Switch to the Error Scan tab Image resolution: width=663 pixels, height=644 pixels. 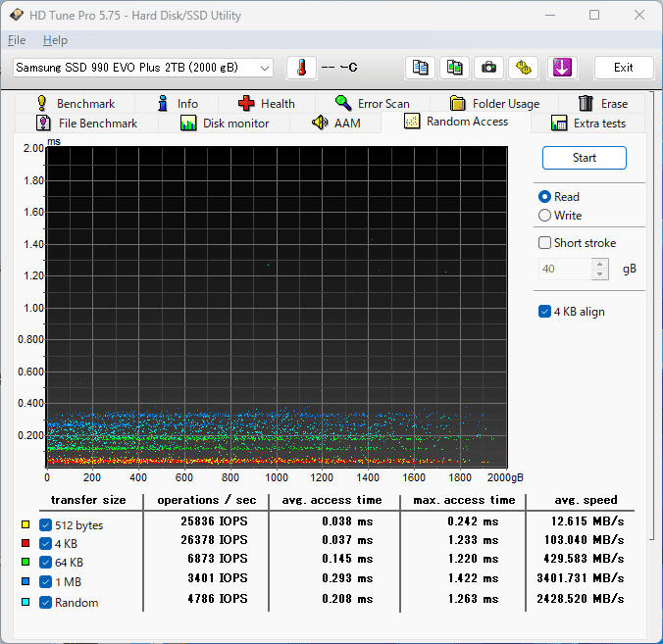click(x=372, y=103)
